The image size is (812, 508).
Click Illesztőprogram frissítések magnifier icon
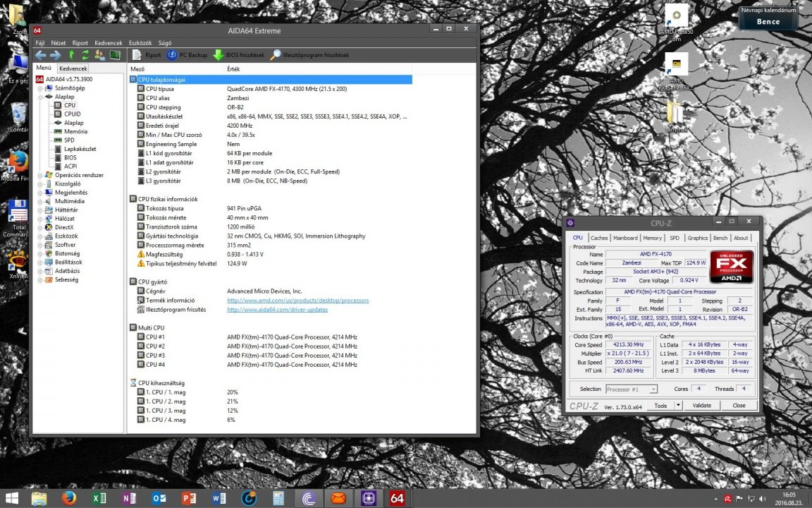[x=276, y=55]
